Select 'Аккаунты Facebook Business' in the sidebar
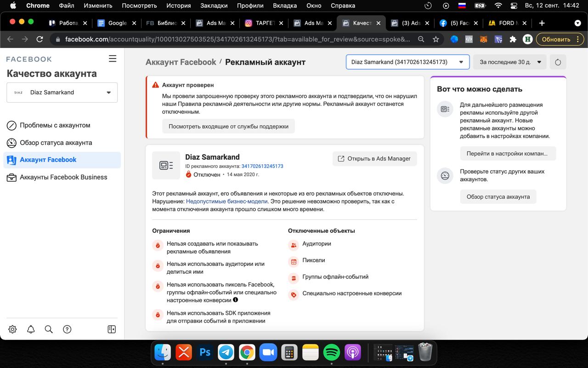Viewport: 588px width, 368px height. coord(62,177)
